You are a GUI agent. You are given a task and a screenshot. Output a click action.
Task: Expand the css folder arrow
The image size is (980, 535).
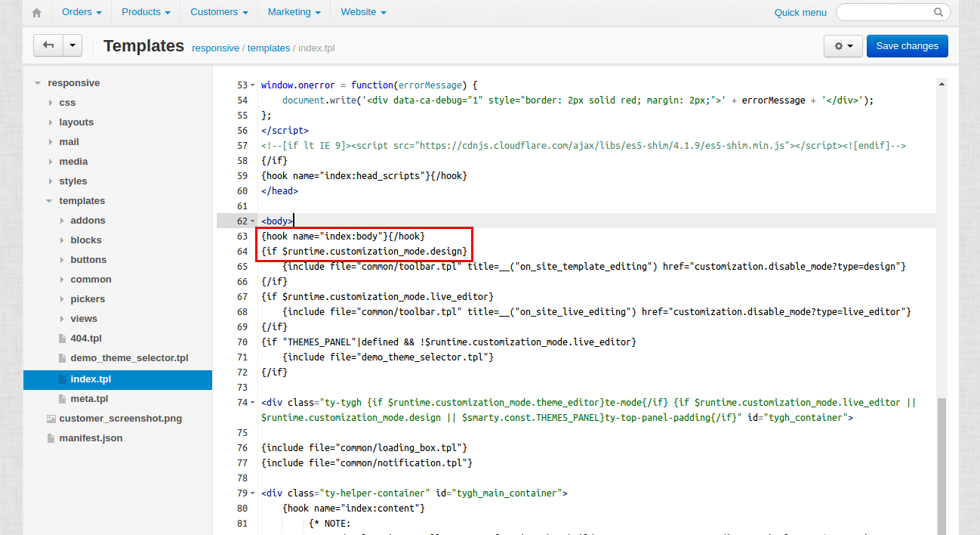[x=50, y=103]
